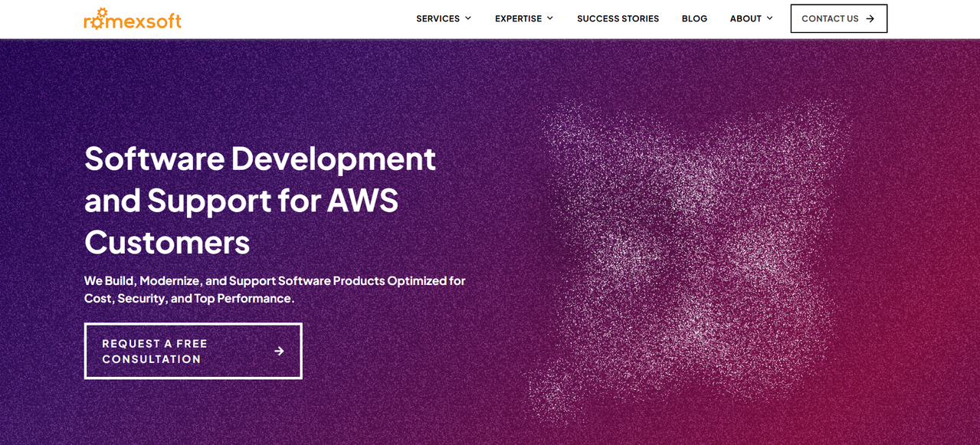
Task: Click the arrow in Contact Us button
Action: click(x=870, y=18)
